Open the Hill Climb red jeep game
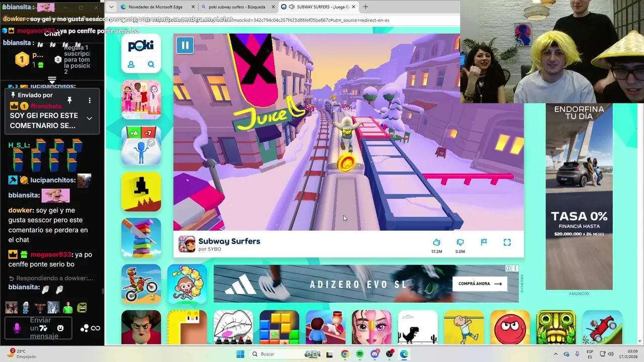Screen dimensions: 644x362 coord(602,327)
